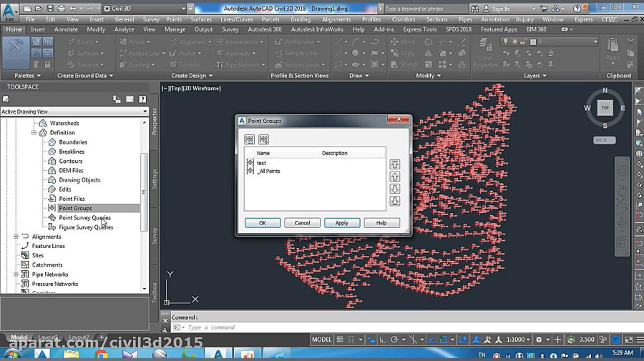Expand the Layers panel dropdown
This screenshot has height=361, width=644.
coord(535,76)
